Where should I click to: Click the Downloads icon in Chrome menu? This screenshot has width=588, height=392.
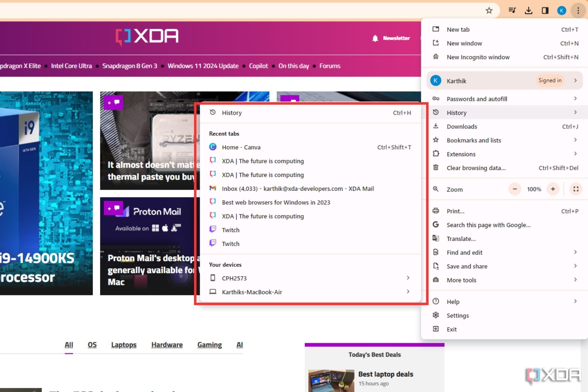click(x=436, y=127)
